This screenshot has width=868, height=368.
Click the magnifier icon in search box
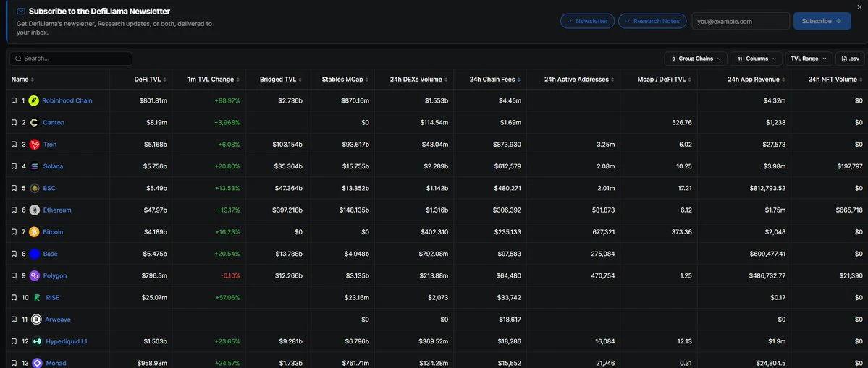click(19, 59)
